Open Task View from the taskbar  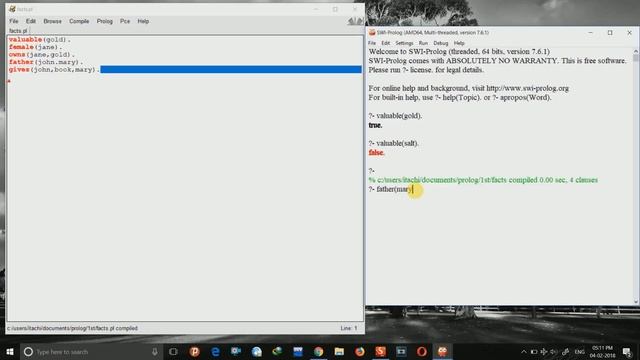pyautogui.click(x=173, y=351)
